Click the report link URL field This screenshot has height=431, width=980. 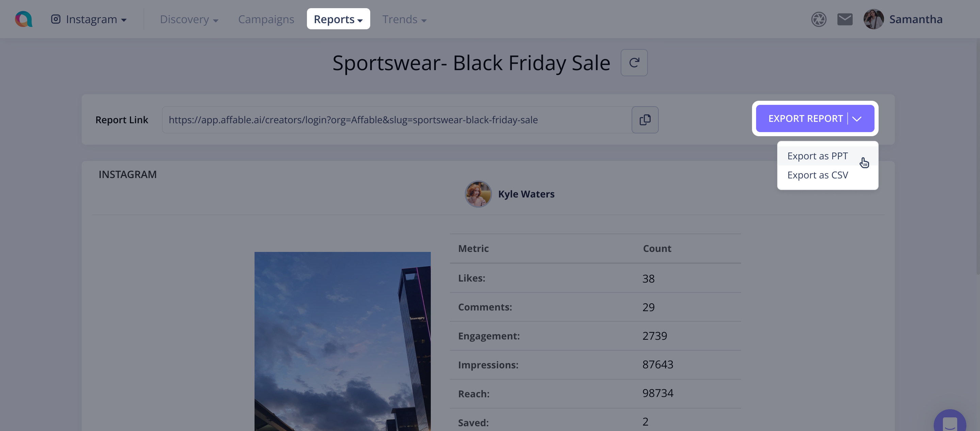(x=396, y=119)
